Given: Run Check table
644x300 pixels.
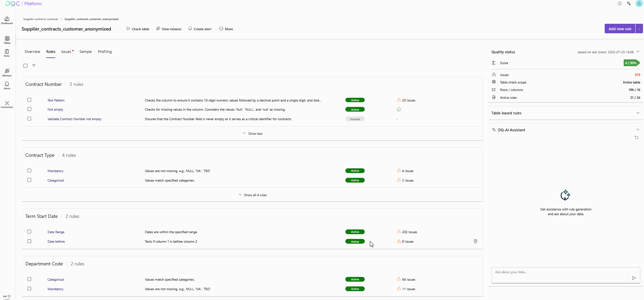Looking at the screenshot, I should (x=138, y=29).
